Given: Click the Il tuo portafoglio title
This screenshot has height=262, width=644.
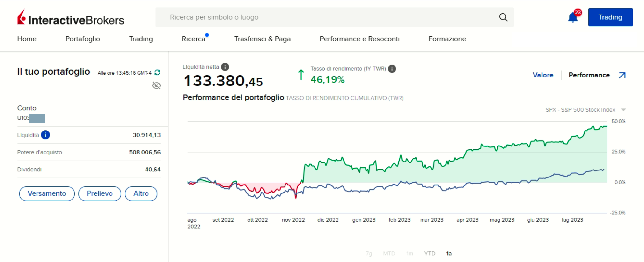Looking at the screenshot, I should (53, 72).
